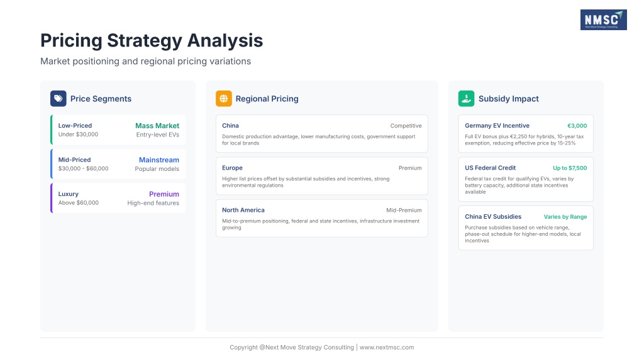Screen dimensions: 644x362
Task: Open the North America pricing card
Action: click(x=321, y=218)
